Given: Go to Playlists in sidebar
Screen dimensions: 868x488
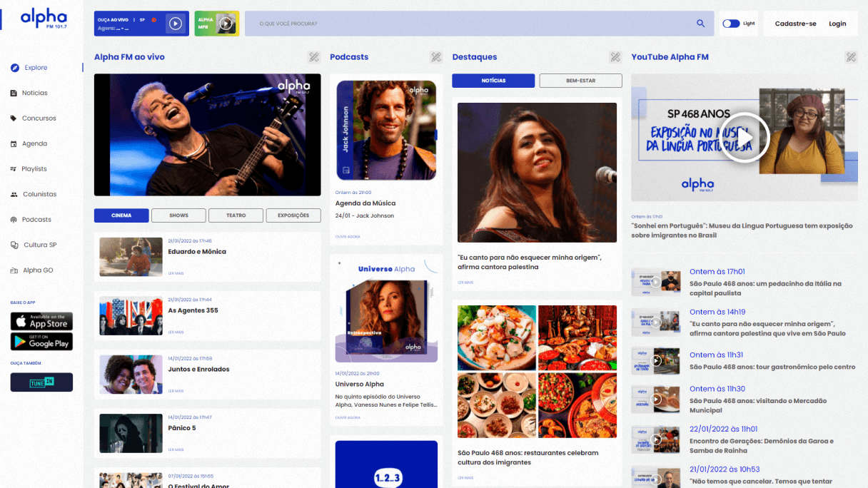Looking at the screenshot, I should click(x=34, y=169).
